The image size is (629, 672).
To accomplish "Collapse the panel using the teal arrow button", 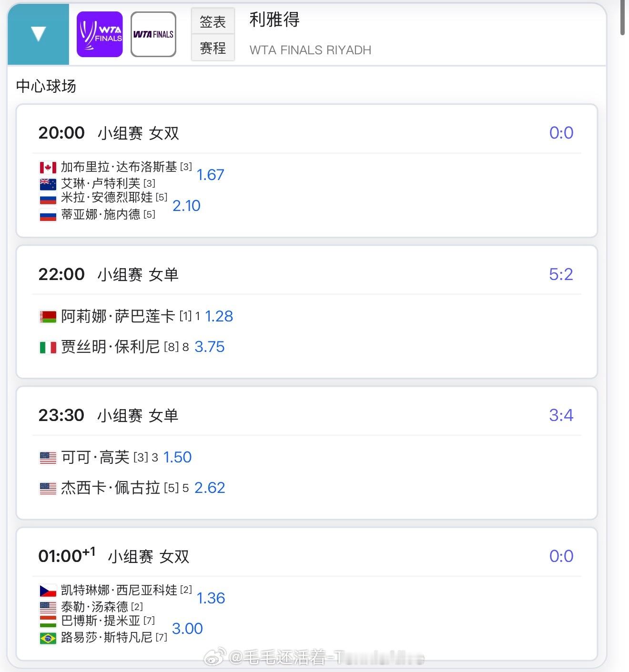I will (38, 33).
